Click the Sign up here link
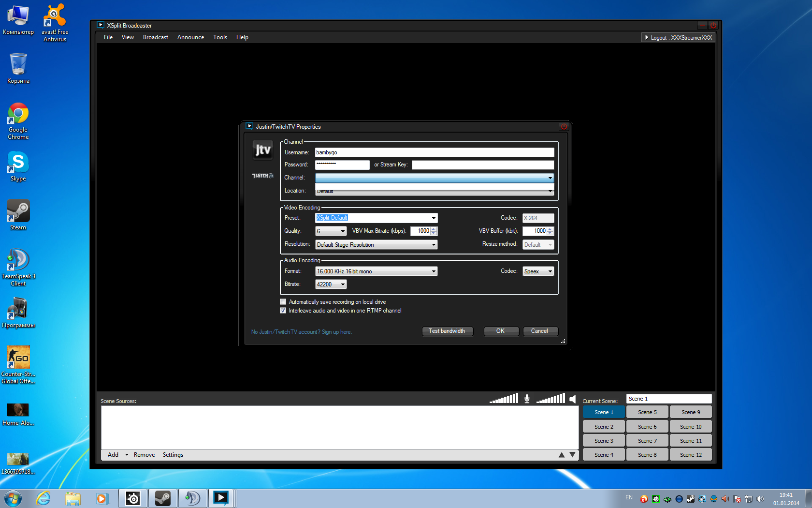This screenshot has width=812, height=508. pyautogui.click(x=336, y=332)
